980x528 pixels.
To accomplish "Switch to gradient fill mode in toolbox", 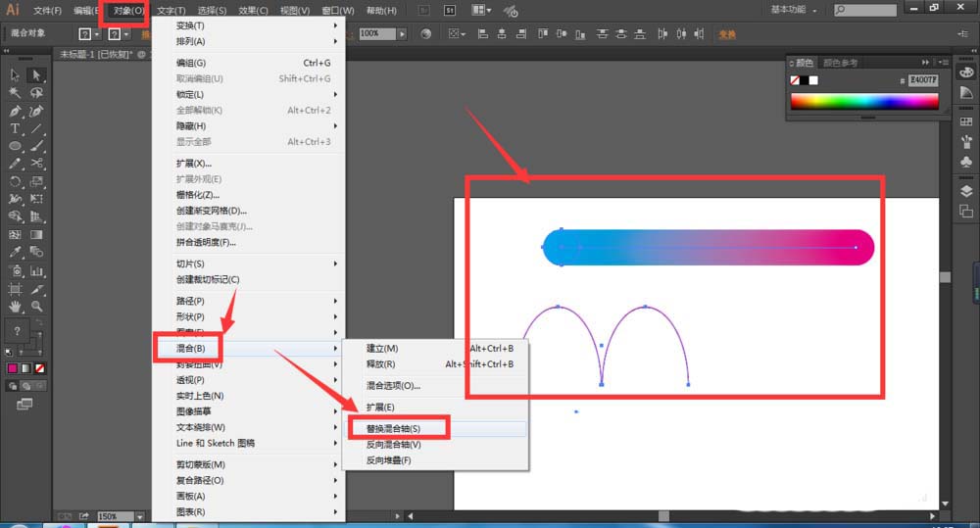I will point(26,368).
